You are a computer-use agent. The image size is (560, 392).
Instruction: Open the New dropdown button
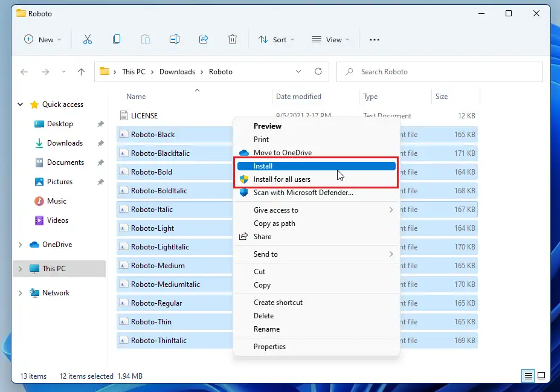click(42, 39)
